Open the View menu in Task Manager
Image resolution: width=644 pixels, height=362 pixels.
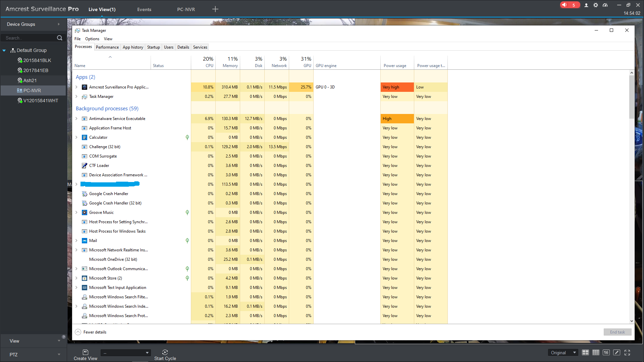point(108,39)
